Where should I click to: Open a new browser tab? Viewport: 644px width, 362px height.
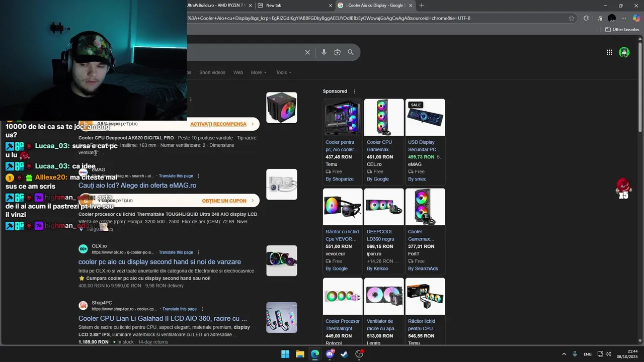[422, 6]
